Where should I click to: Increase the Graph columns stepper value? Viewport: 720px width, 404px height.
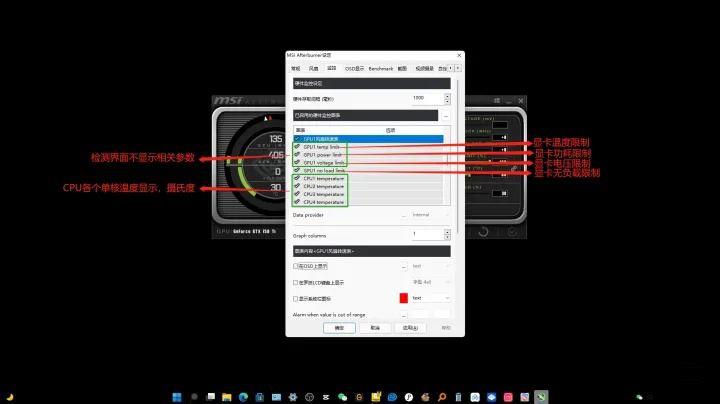tap(447, 232)
